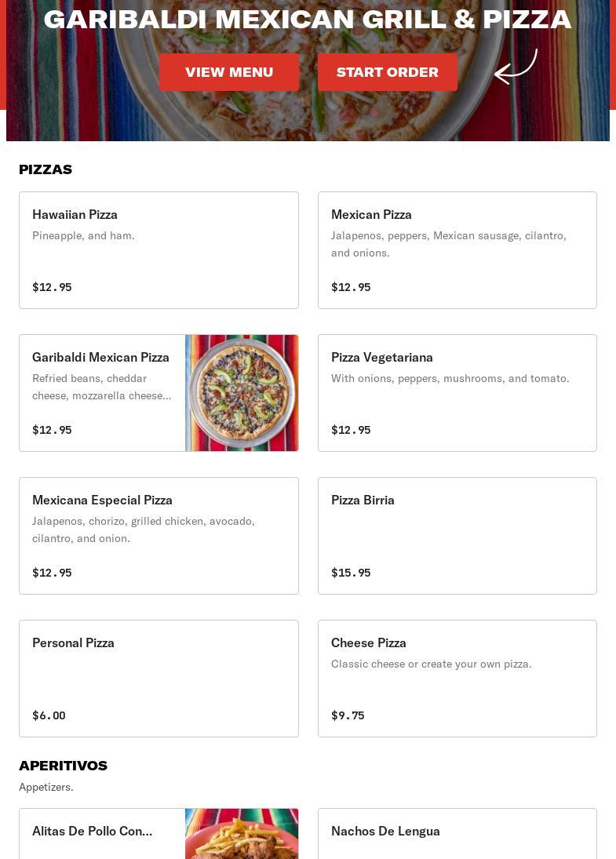Click the curved arrow icon beside Start Order
The width and height of the screenshot is (616, 859).
click(x=516, y=67)
